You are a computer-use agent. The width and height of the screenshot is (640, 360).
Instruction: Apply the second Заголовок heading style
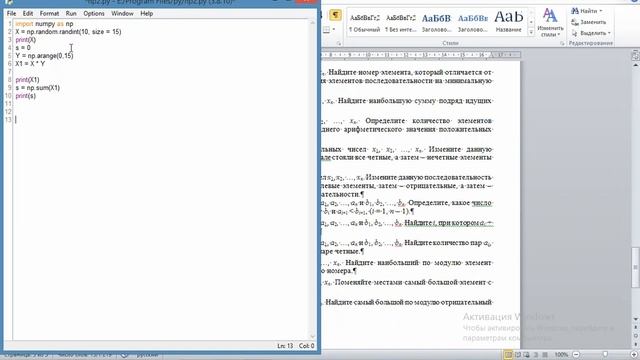[473, 22]
